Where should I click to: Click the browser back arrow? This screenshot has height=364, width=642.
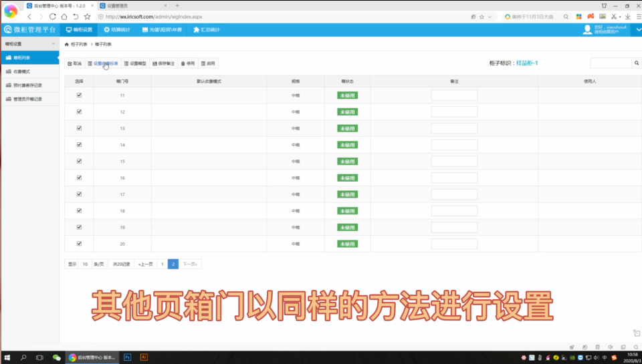click(29, 17)
